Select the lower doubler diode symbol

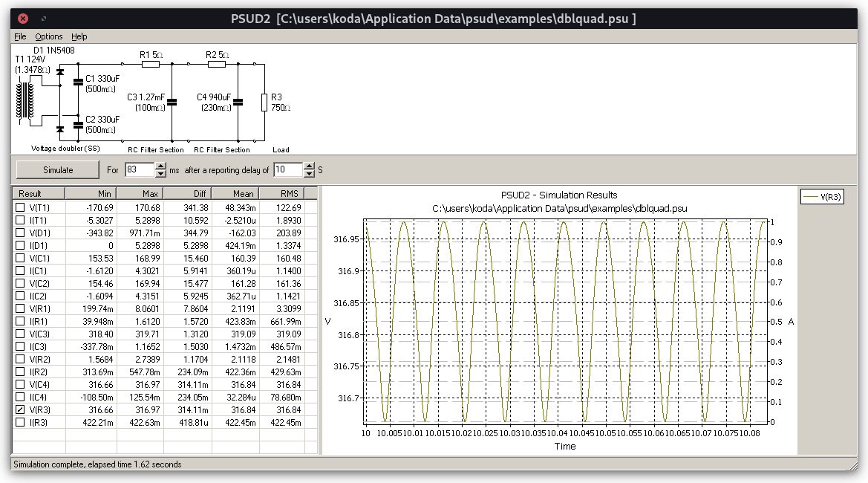coord(60,129)
